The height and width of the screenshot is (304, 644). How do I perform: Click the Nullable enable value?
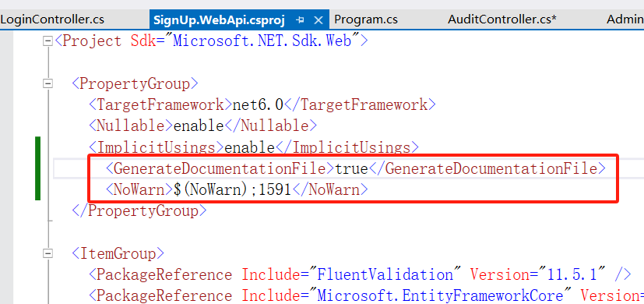(x=199, y=125)
